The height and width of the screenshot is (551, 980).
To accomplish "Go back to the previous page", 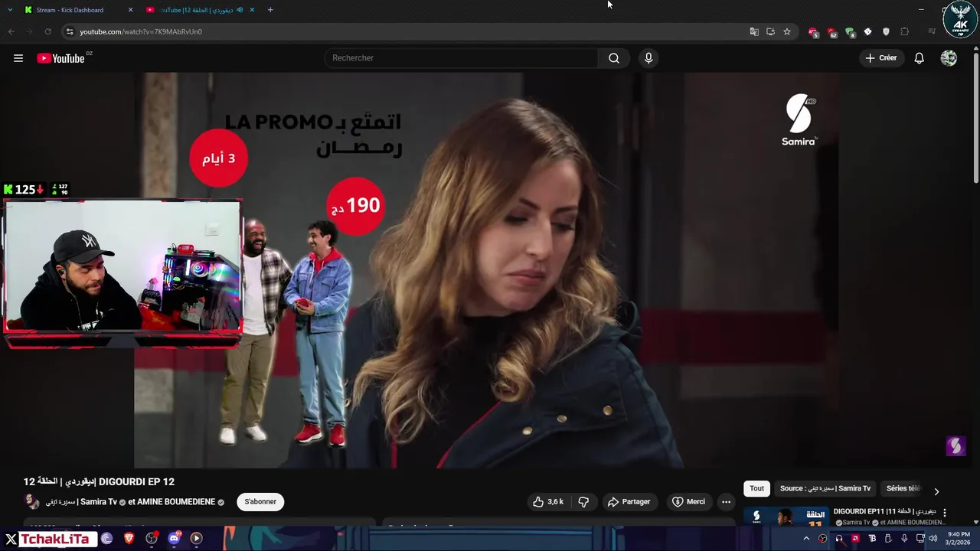I will tap(11, 31).
